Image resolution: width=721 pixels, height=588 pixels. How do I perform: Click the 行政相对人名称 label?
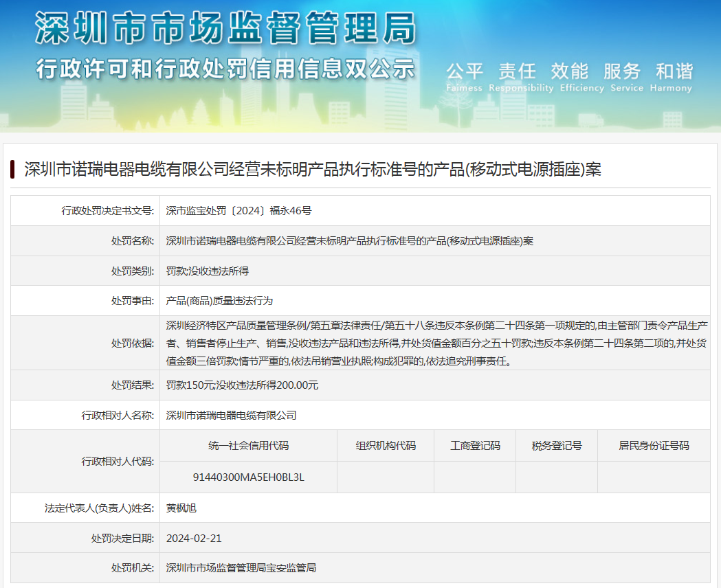click(x=118, y=416)
